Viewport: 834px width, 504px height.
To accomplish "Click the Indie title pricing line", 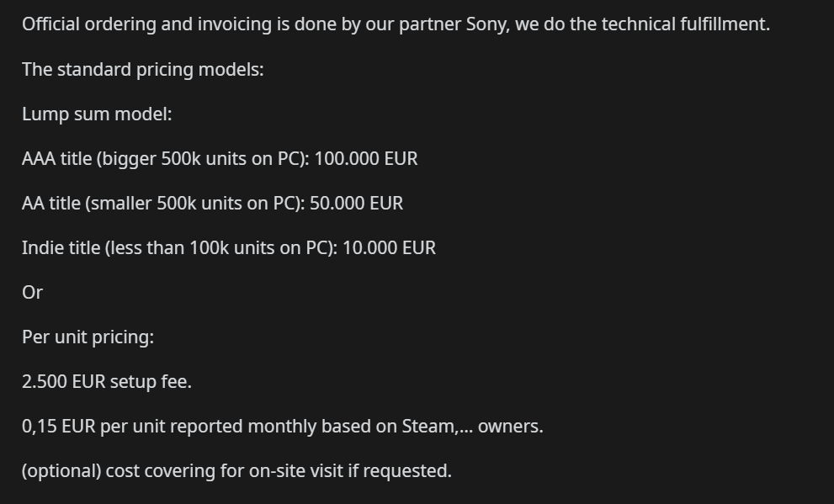I will click(x=229, y=248).
